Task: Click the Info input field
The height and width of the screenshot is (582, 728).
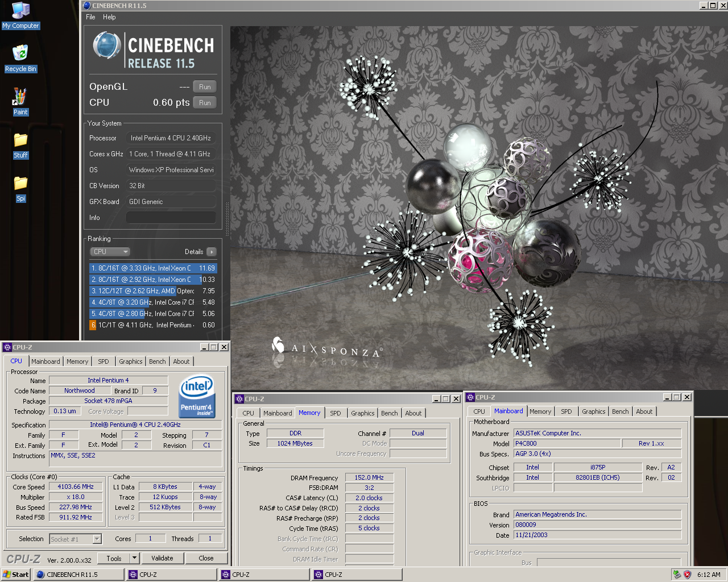Action: tap(171, 218)
